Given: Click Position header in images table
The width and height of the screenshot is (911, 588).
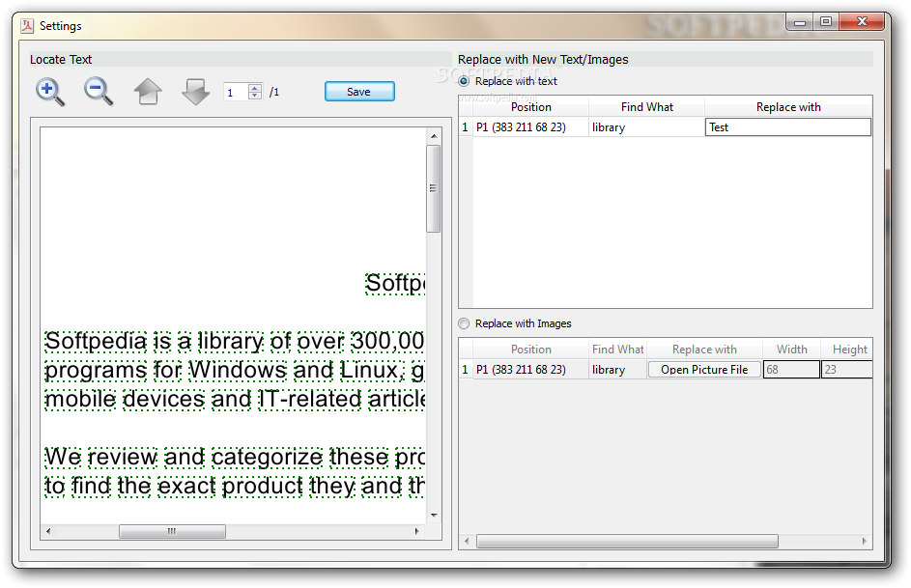Looking at the screenshot, I should (530, 350).
